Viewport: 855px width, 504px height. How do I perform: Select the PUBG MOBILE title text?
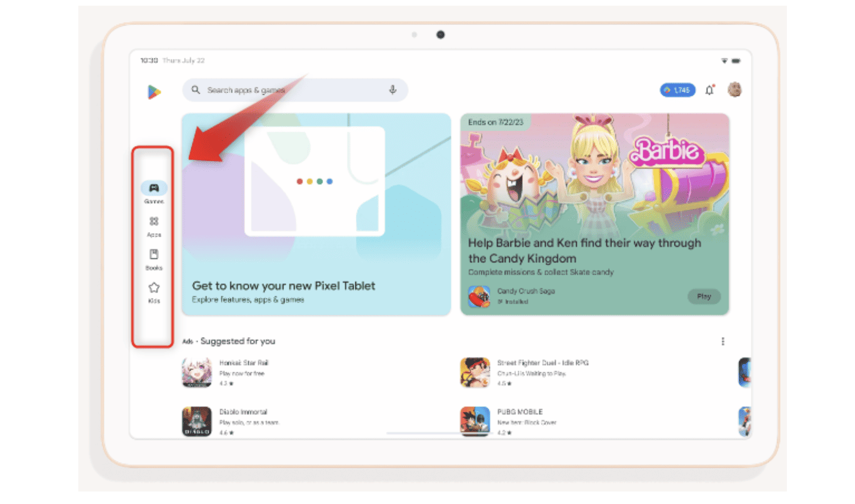pos(520,411)
